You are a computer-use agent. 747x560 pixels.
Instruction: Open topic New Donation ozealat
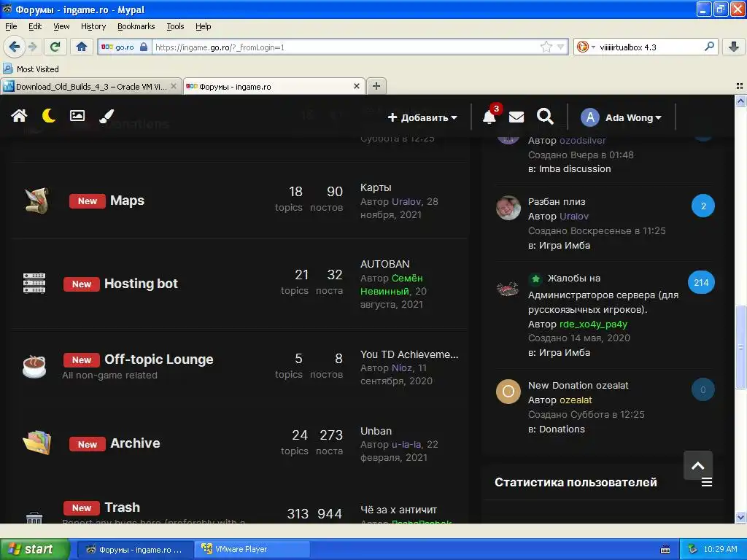578,385
